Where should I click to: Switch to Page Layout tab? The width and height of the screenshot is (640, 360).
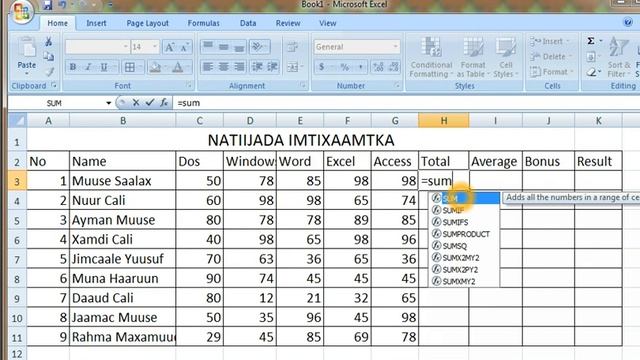pyautogui.click(x=147, y=23)
